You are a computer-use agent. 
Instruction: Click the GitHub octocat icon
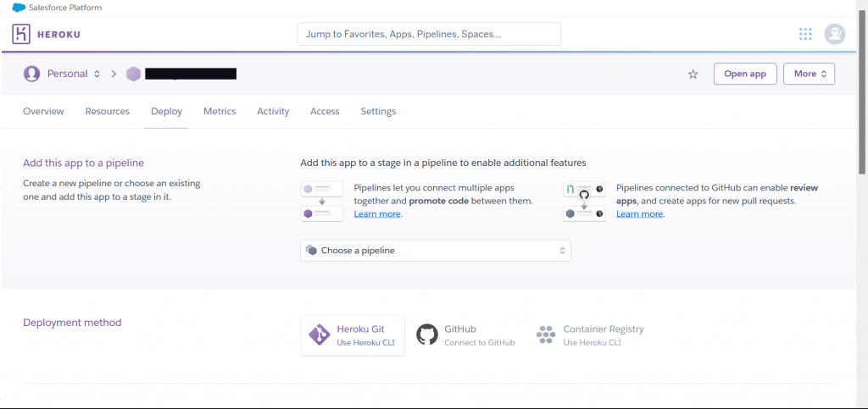[x=427, y=335]
